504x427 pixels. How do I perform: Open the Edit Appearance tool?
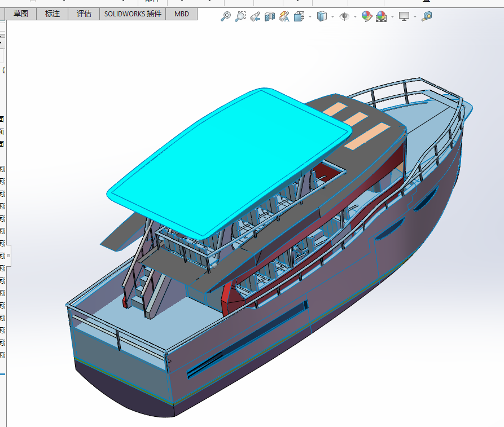[x=367, y=16]
